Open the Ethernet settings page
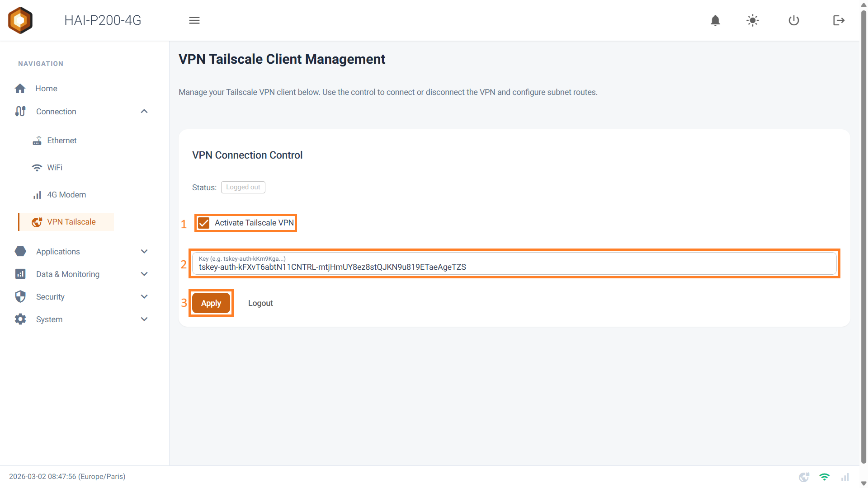 [62, 141]
